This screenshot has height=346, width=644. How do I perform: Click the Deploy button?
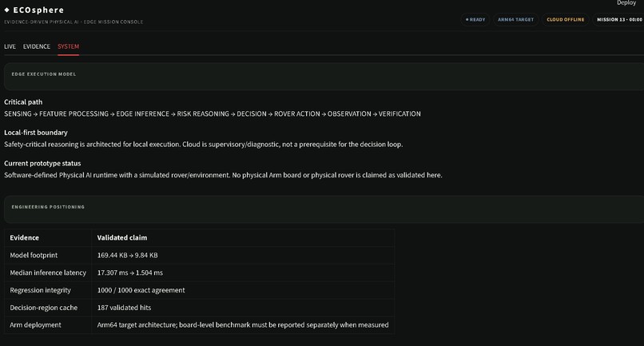click(626, 3)
